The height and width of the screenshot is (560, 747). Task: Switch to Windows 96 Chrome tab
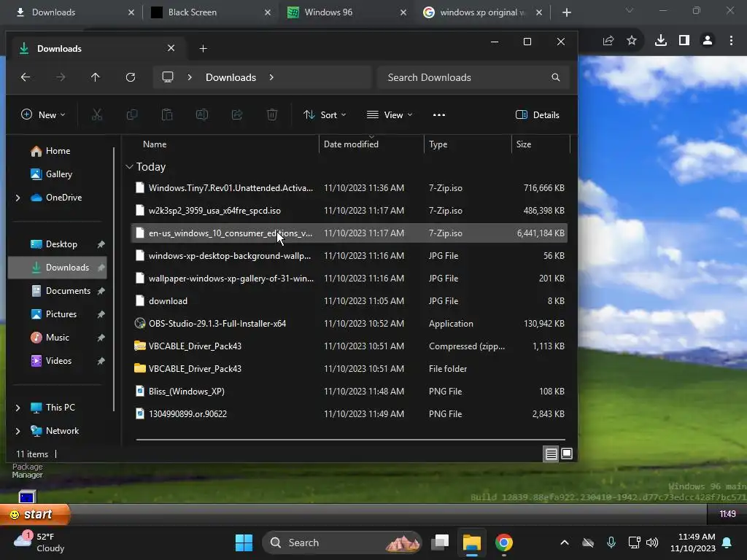[x=347, y=12]
